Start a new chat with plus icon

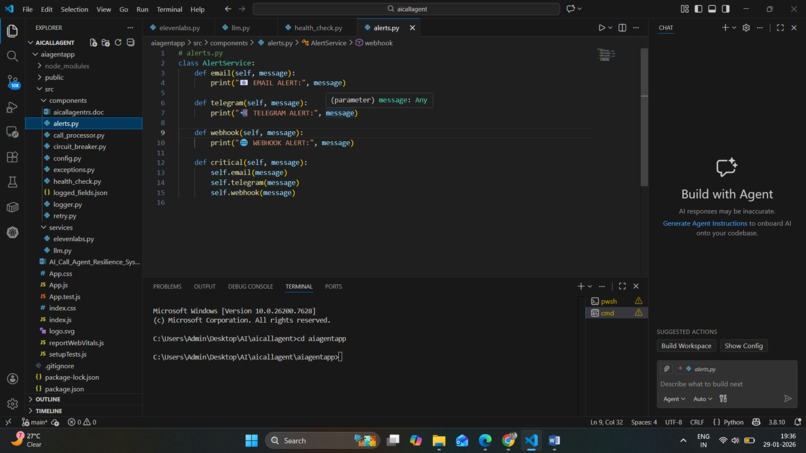click(725, 28)
